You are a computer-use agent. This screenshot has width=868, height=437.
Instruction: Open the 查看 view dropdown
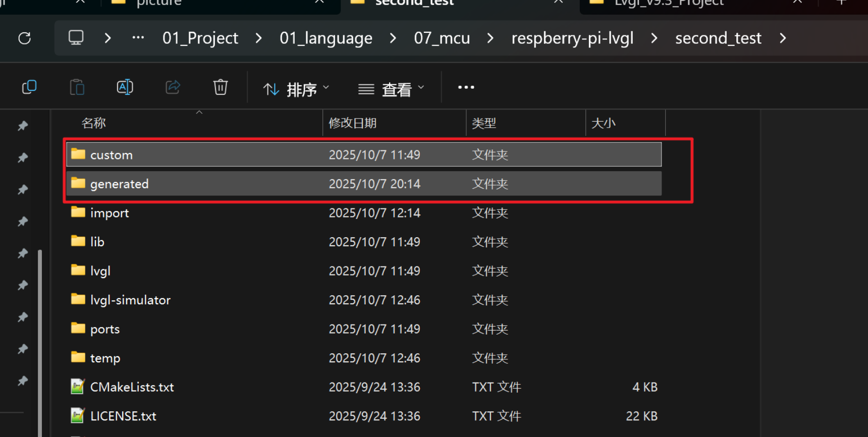click(x=391, y=89)
